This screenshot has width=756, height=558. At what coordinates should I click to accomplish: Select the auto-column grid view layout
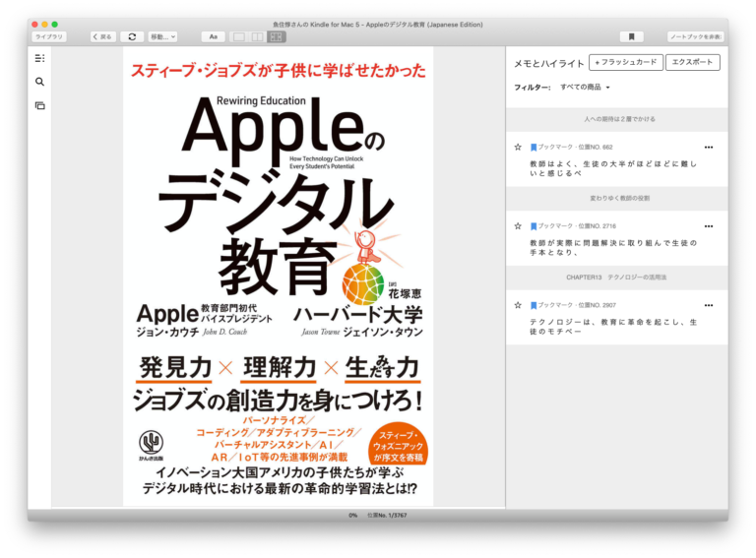[x=277, y=36]
